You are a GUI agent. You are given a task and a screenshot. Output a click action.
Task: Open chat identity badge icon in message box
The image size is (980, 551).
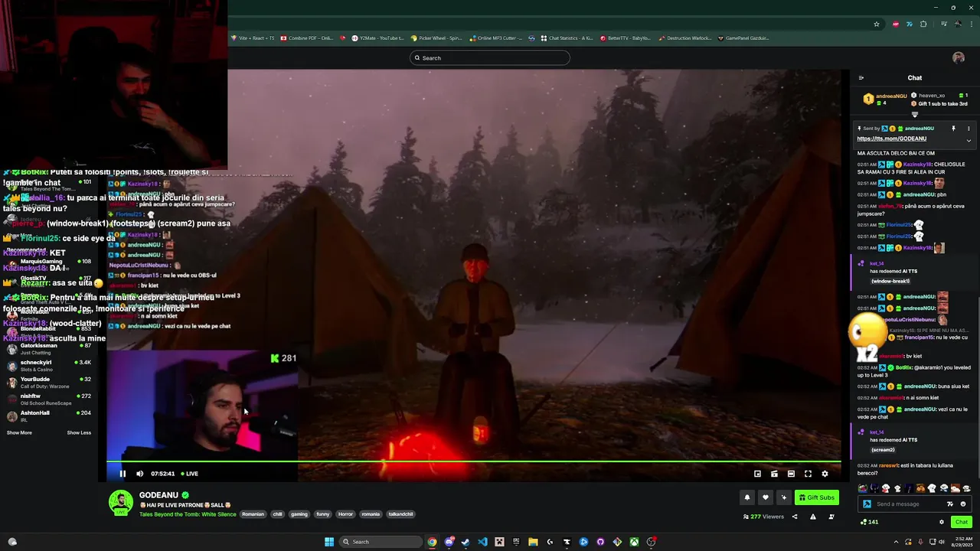point(867,504)
